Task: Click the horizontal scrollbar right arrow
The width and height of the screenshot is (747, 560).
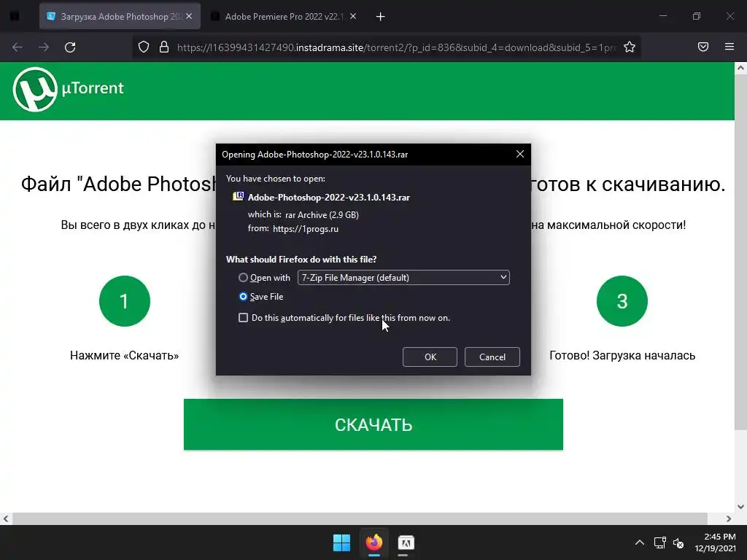Action: tap(729, 518)
